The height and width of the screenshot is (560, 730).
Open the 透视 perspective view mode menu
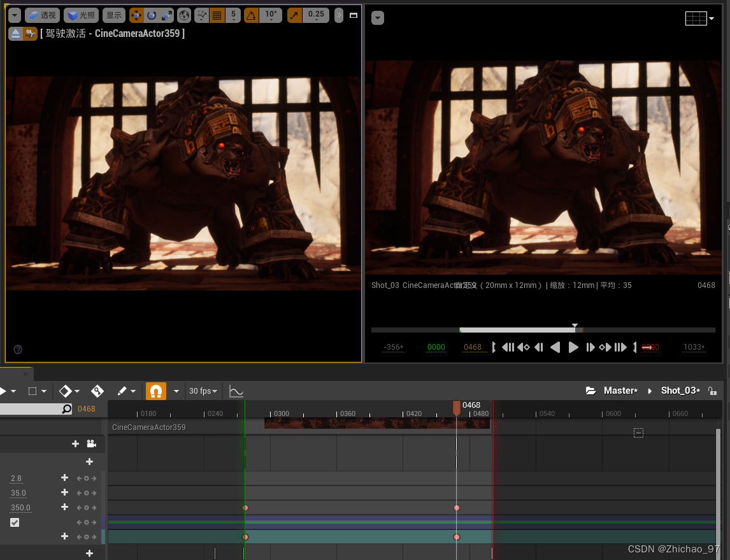click(42, 15)
